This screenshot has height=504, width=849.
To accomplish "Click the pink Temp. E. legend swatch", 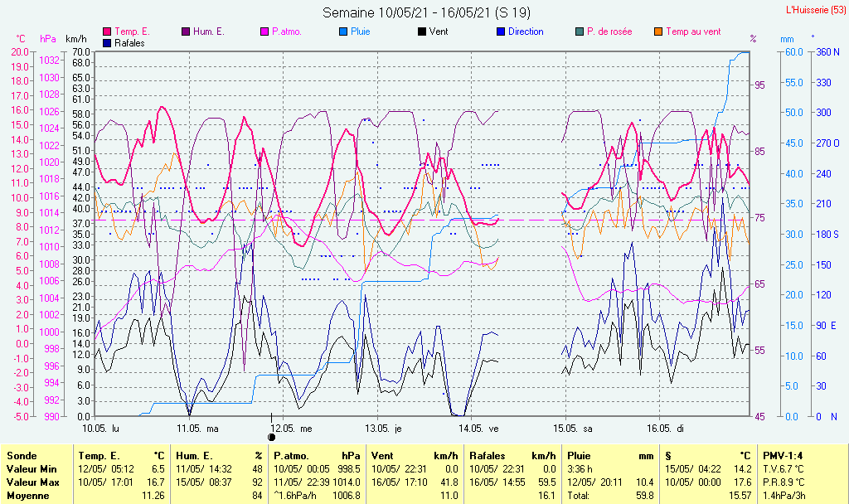I will 107,32.
